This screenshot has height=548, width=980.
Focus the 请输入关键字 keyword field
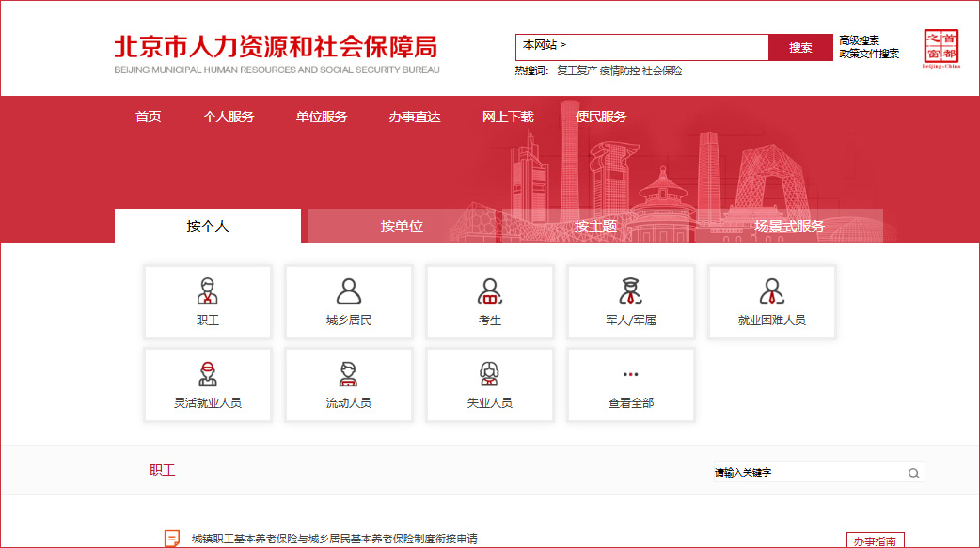pos(810,473)
